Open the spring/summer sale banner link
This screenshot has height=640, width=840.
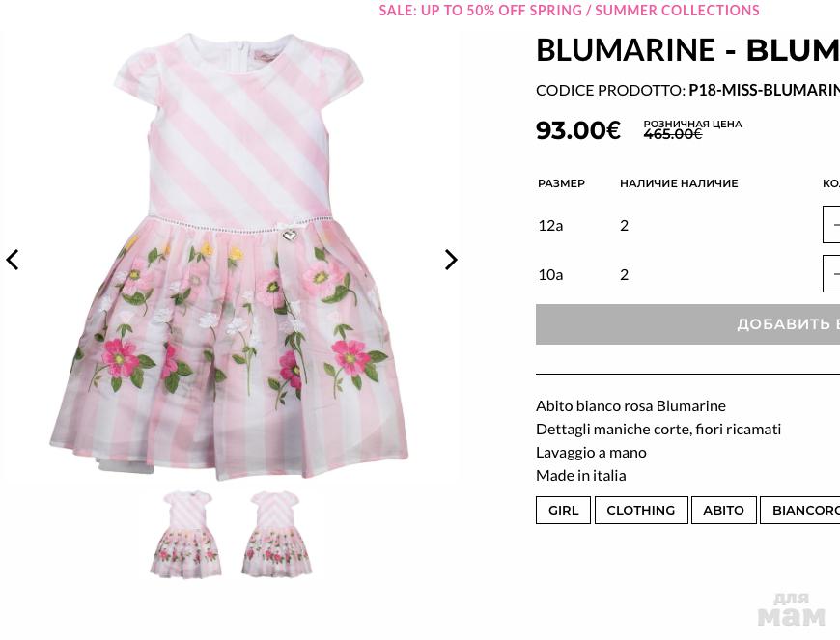569,11
